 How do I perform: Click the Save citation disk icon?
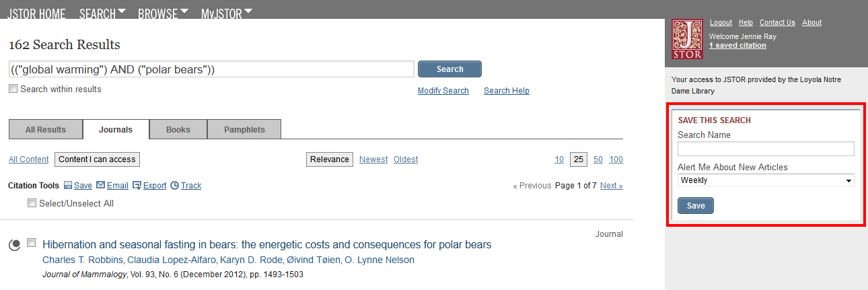[69, 186]
